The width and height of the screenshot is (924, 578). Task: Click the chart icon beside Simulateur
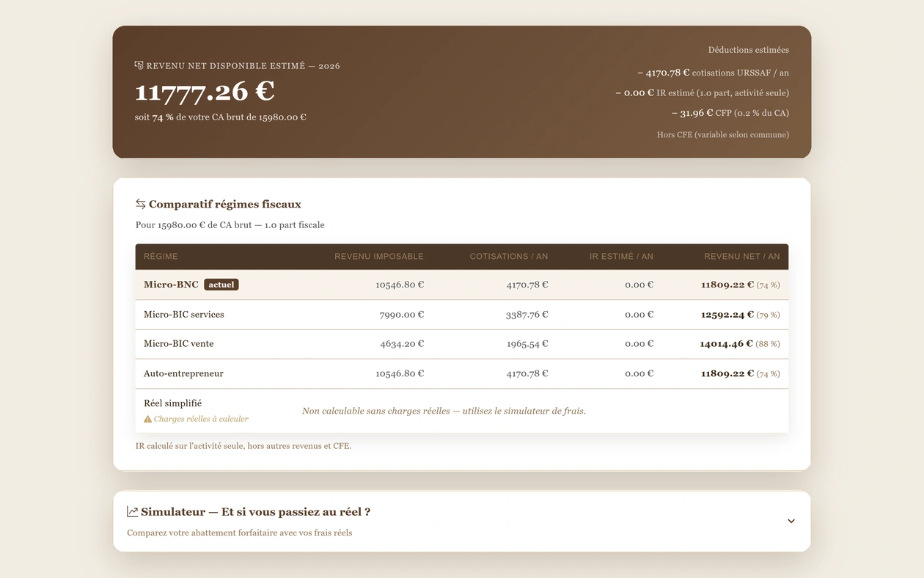coord(132,511)
